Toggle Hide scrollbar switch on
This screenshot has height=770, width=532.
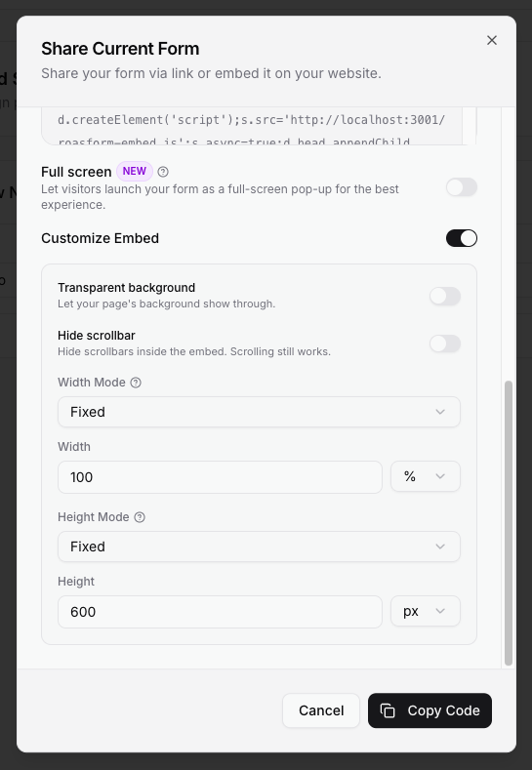[x=445, y=344]
